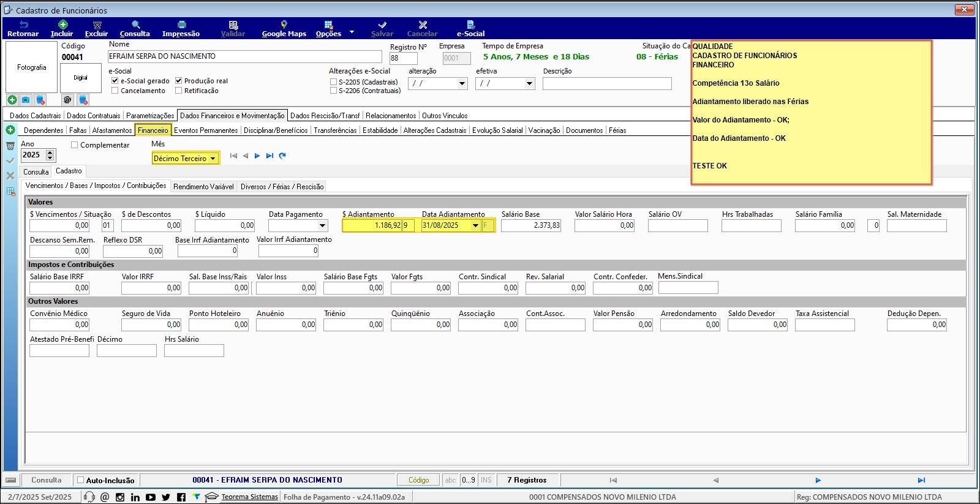Open the Impressão print option
Image resolution: width=980 pixels, height=504 pixels.
pyautogui.click(x=181, y=29)
